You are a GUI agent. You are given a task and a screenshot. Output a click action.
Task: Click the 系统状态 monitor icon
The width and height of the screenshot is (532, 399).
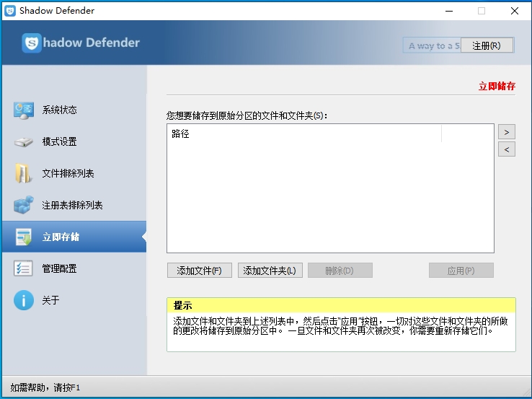coord(23,110)
